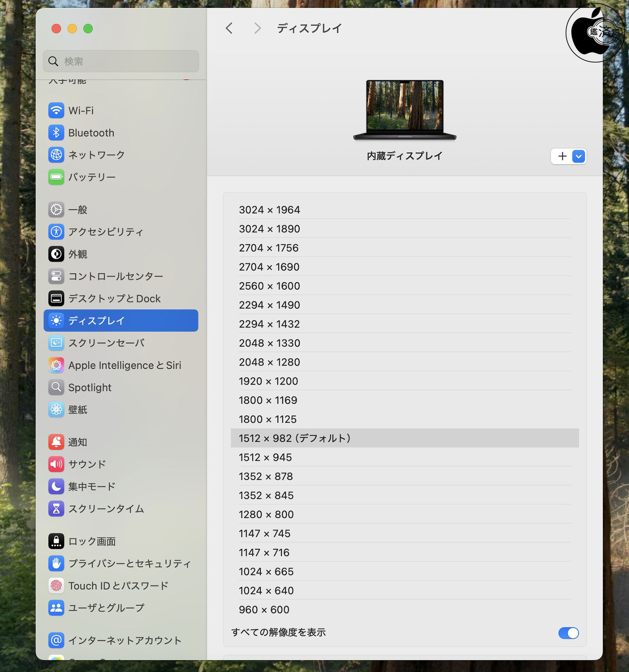This screenshot has width=629, height=672.
Task: Select the battery icon in sidebar
Action: (56, 177)
